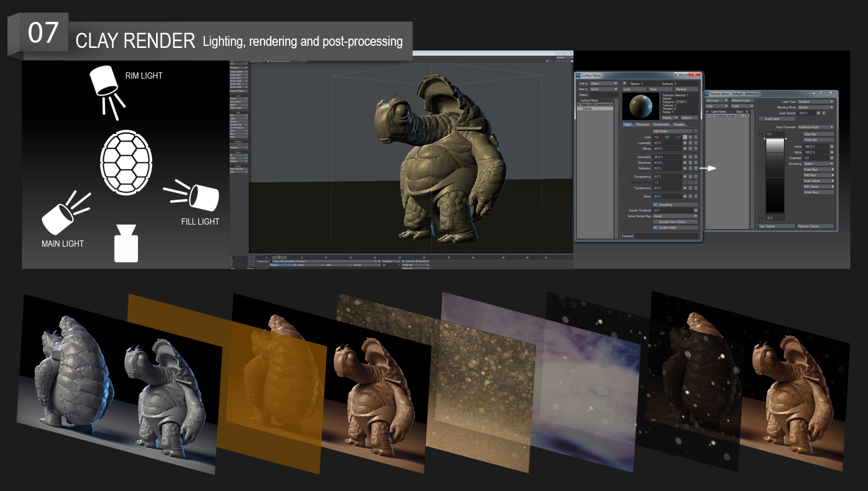The image size is (868, 491).
Task: Click the E envelope button for Luminosity
Action: click(x=691, y=143)
